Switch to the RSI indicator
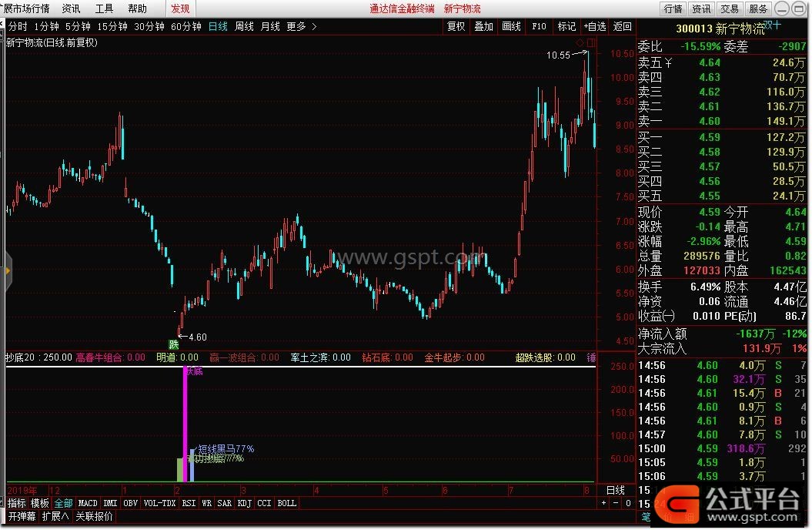This screenshot has height=530, width=812. point(189,503)
